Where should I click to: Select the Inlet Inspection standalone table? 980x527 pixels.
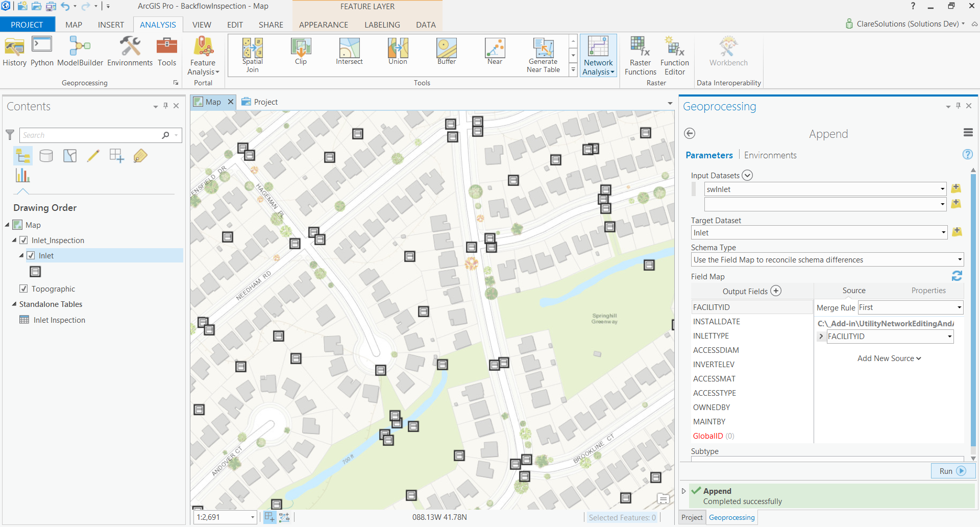tap(59, 320)
